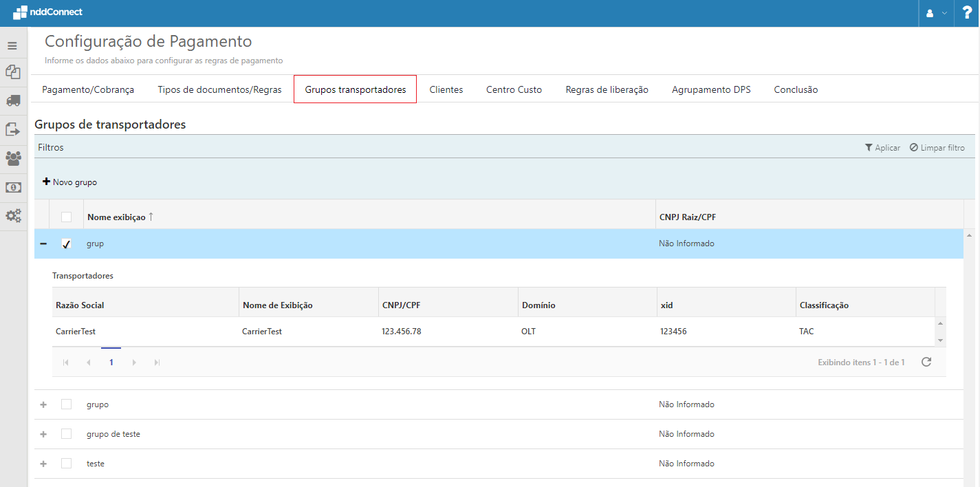This screenshot has height=487, width=980.
Task: Check the 'grupo de teste' row checkbox
Action: (x=66, y=434)
